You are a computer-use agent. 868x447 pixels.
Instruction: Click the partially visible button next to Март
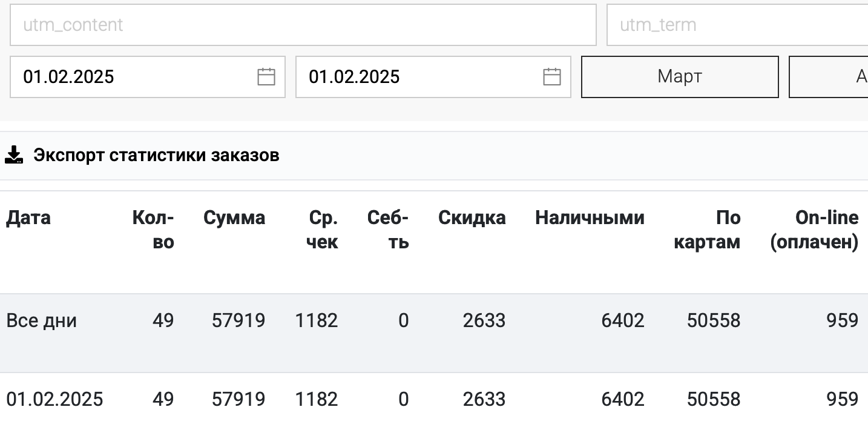[x=829, y=77]
